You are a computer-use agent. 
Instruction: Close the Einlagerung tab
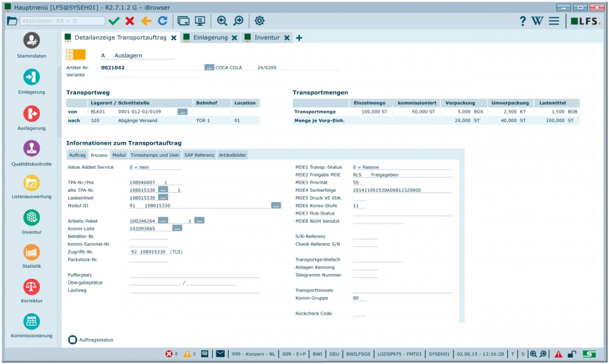pos(234,38)
